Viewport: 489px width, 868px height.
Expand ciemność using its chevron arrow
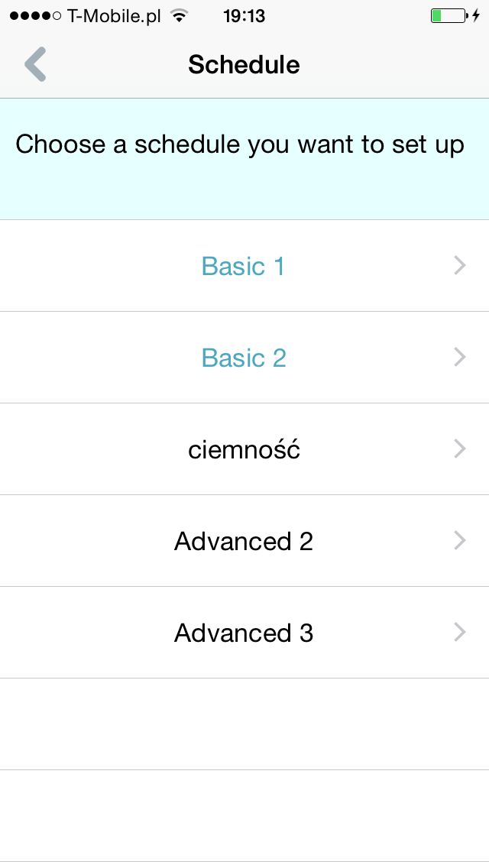point(460,449)
